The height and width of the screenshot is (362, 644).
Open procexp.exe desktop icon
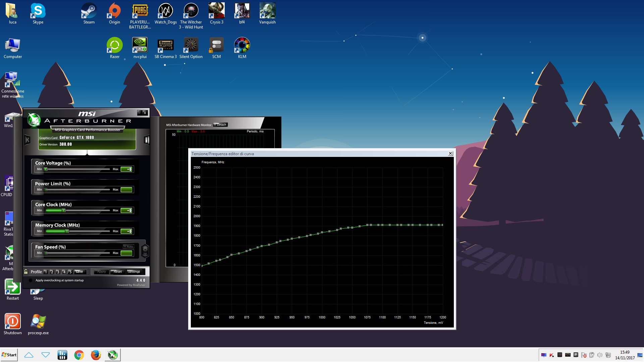(x=38, y=324)
